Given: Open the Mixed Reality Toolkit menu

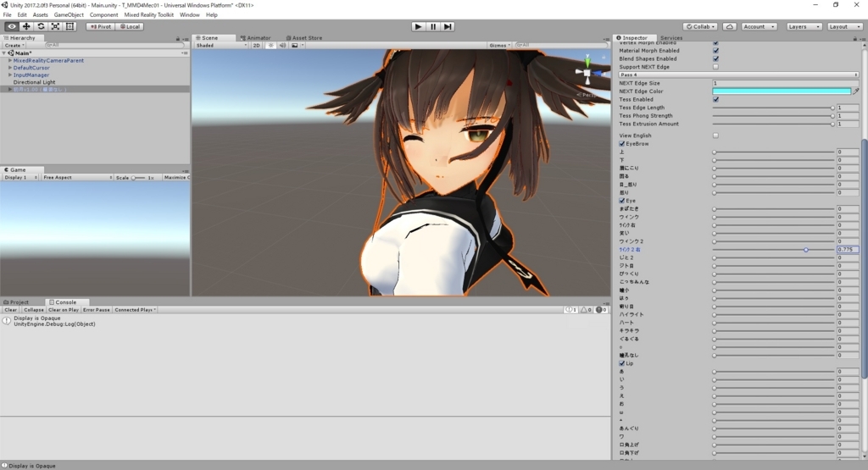Looking at the screenshot, I should (149, 15).
